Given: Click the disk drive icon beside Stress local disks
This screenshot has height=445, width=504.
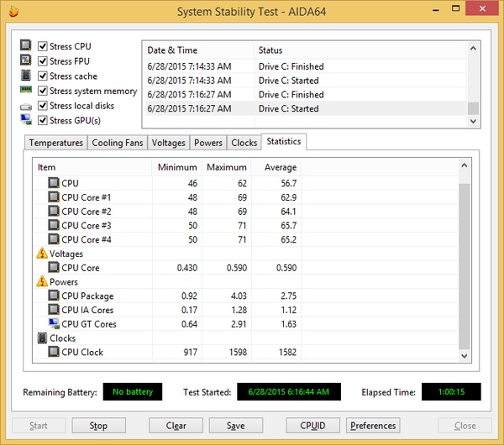Looking at the screenshot, I should click(x=26, y=107).
